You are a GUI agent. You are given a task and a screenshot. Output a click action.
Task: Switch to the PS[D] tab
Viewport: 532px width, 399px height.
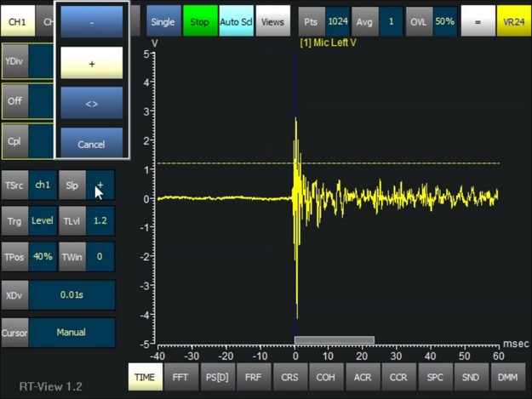[216, 376]
